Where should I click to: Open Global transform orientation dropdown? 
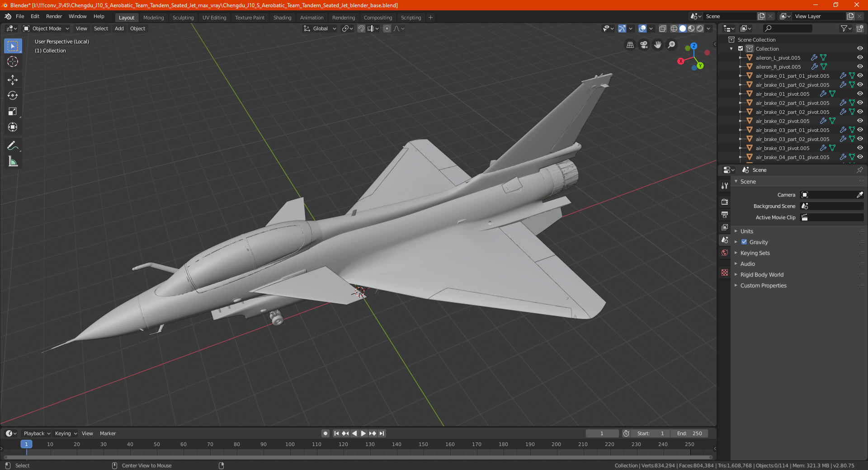point(320,28)
